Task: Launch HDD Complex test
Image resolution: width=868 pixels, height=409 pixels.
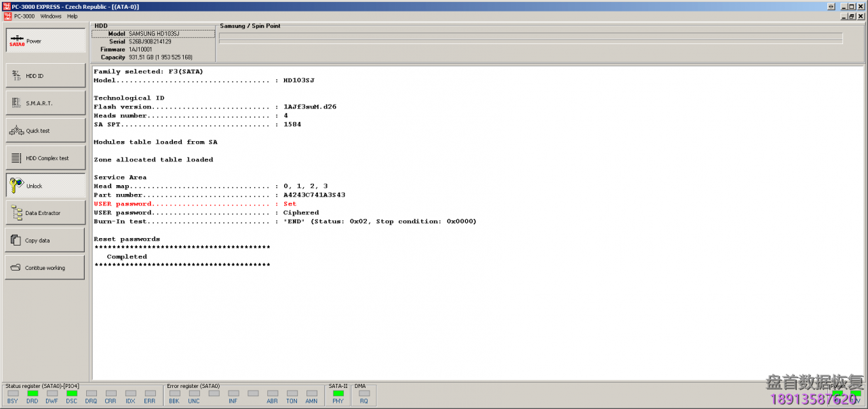Action: click(45, 158)
